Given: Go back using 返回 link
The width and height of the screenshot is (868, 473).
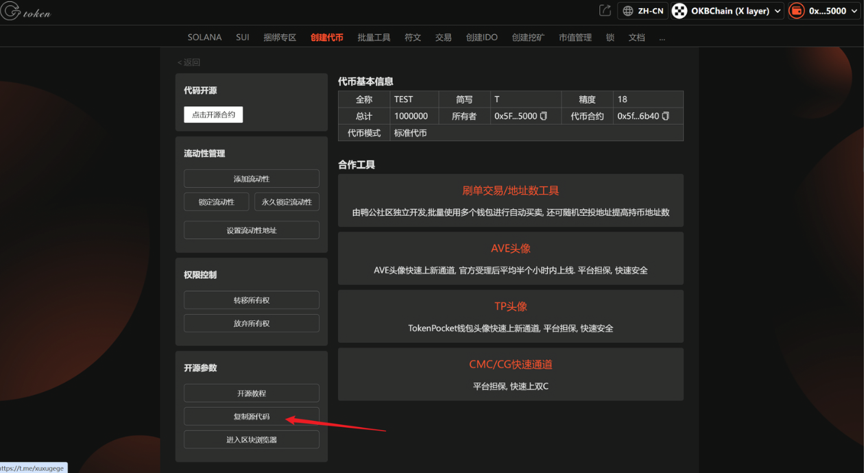Looking at the screenshot, I should tap(189, 62).
